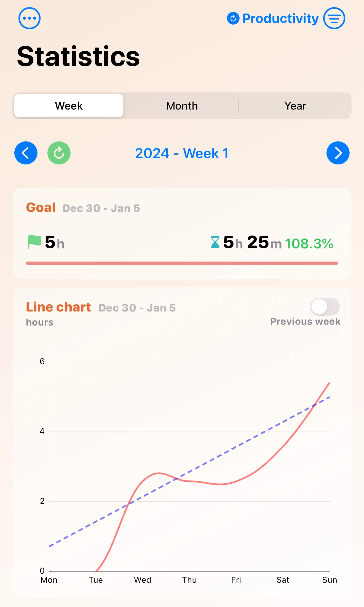The width and height of the screenshot is (364, 607).
Task: Click the Line chart heading
Action: pyautogui.click(x=58, y=307)
